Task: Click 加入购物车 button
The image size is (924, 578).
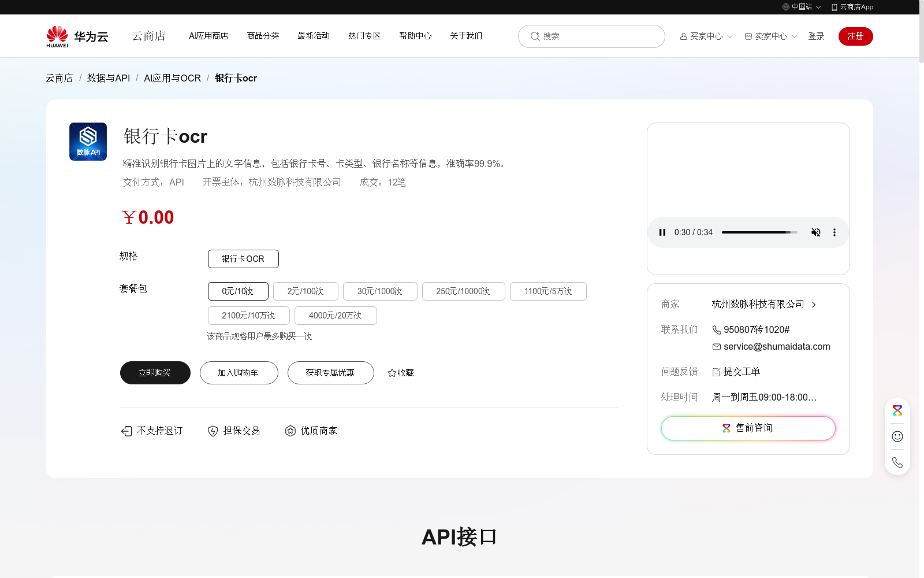Action: pyautogui.click(x=239, y=373)
